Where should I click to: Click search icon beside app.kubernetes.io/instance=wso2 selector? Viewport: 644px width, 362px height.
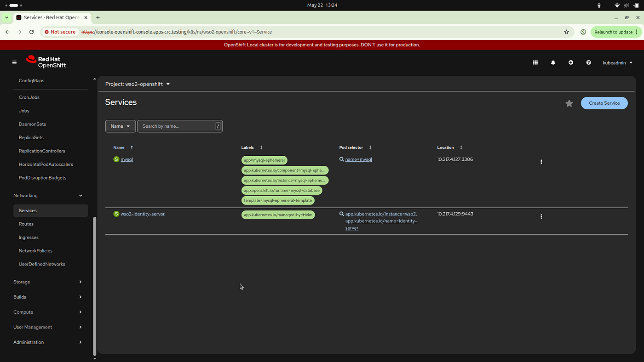tap(342, 214)
